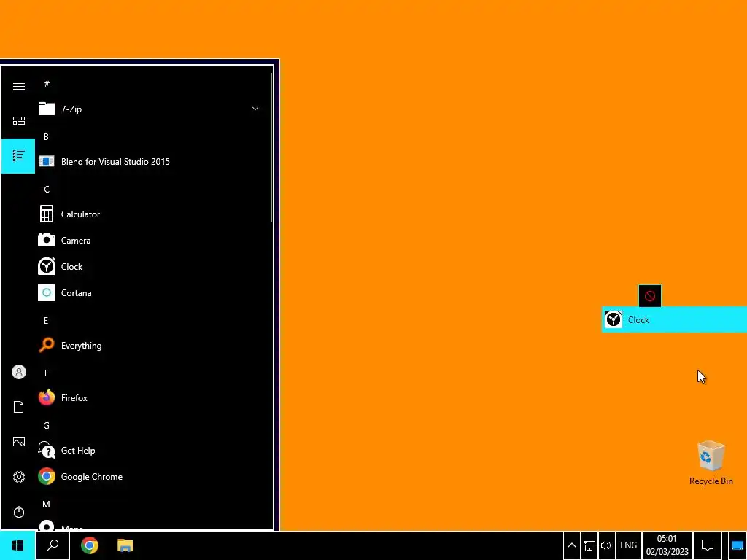The height and width of the screenshot is (560, 747).
Task: Open Get Help app icon
Action: click(x=46, y=450)
